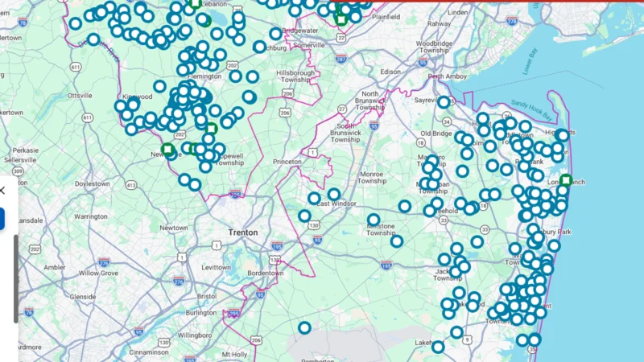Screen dimensions: 644x362
Task: Click the Warrington label
Action: pyautogui.click(x=91, y=216)
